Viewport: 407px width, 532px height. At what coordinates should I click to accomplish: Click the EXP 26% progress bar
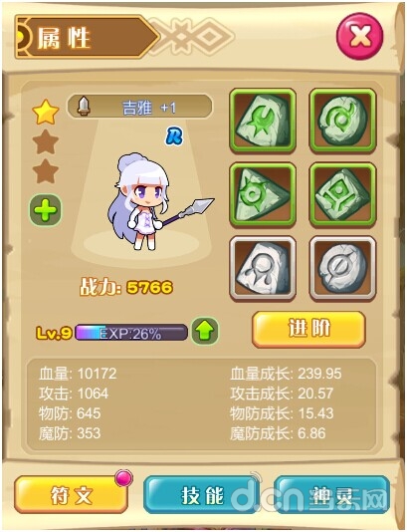tap(130, 333)
